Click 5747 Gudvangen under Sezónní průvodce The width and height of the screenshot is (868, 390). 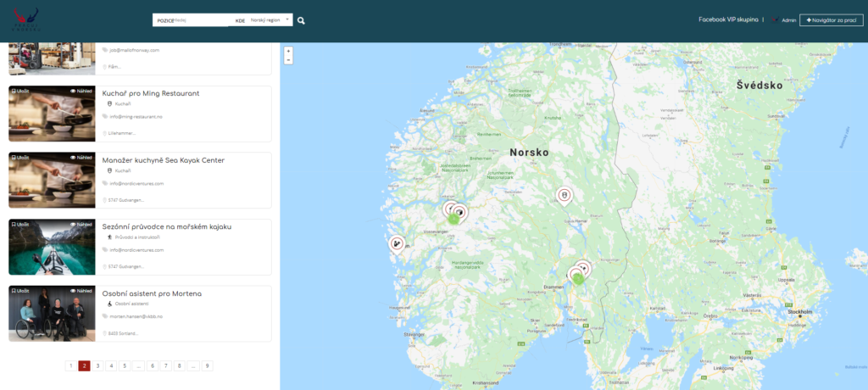pos(126,267)
